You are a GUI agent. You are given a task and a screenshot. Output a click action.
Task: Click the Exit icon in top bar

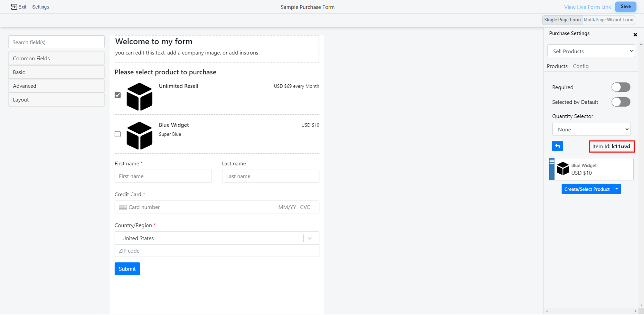pyautogui.click(x=14, y=7)
